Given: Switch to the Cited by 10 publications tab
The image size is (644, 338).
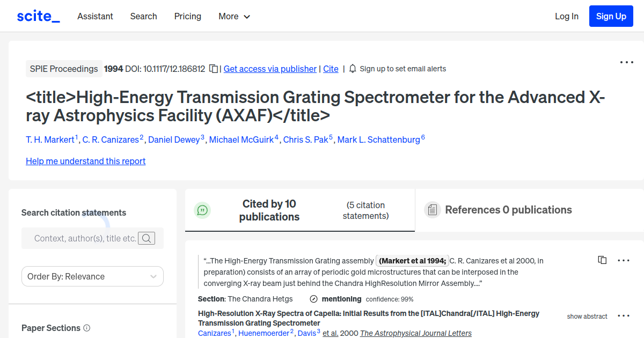Looking at the screenshot, I should (269, 210).
